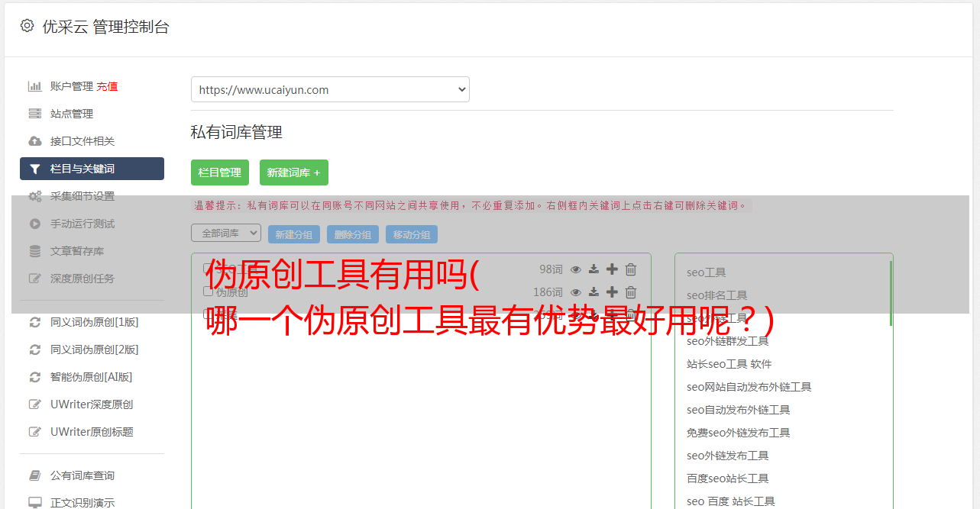Tick the checkbox in the 98词 row
Image resolution: width=980 pixels, height=509 pixels.
pyautogui.click(x=208, y=269)
